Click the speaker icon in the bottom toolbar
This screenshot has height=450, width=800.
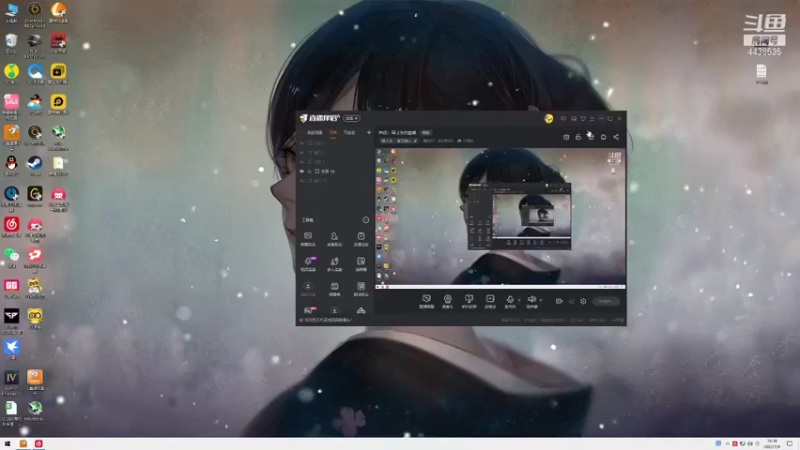(x=532, y=301)
